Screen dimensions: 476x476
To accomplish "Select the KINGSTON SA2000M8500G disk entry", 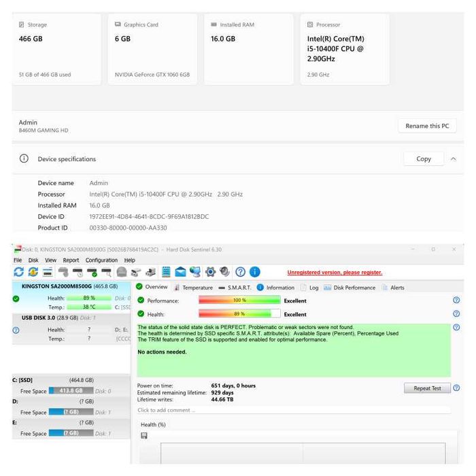I will pyautogui.click(x=71, y=297).
